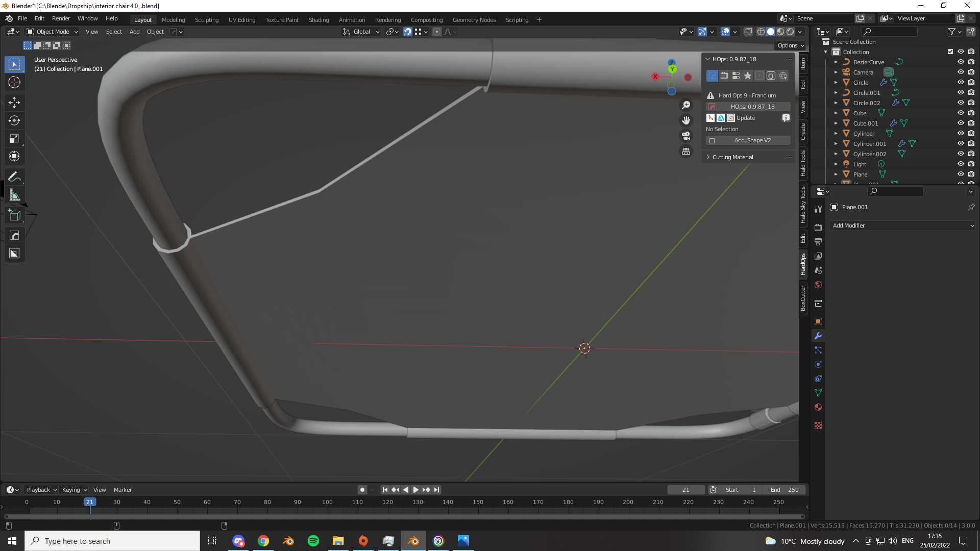Uncheck Collection exclude checkbox

click(950, 52)
